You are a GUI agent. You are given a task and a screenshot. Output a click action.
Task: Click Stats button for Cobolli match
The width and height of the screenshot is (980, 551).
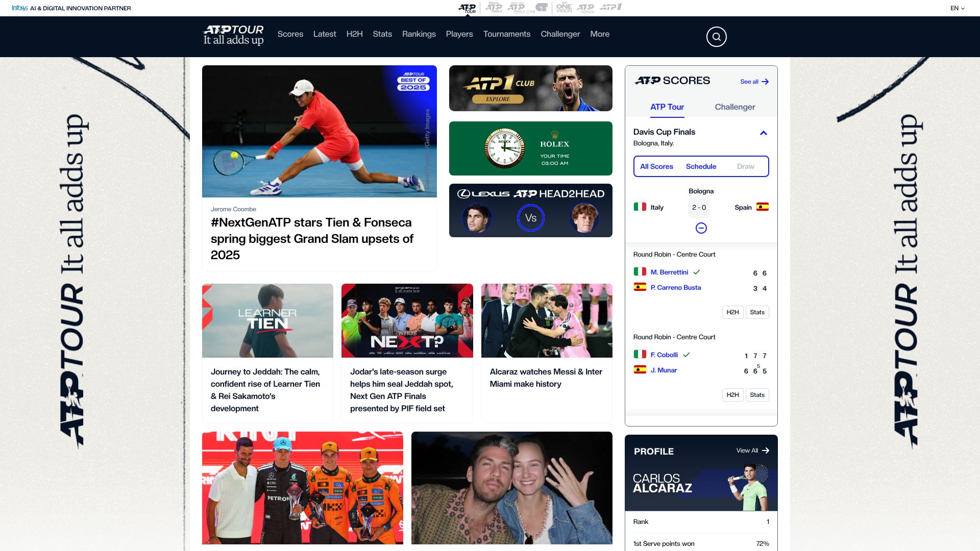757,395
